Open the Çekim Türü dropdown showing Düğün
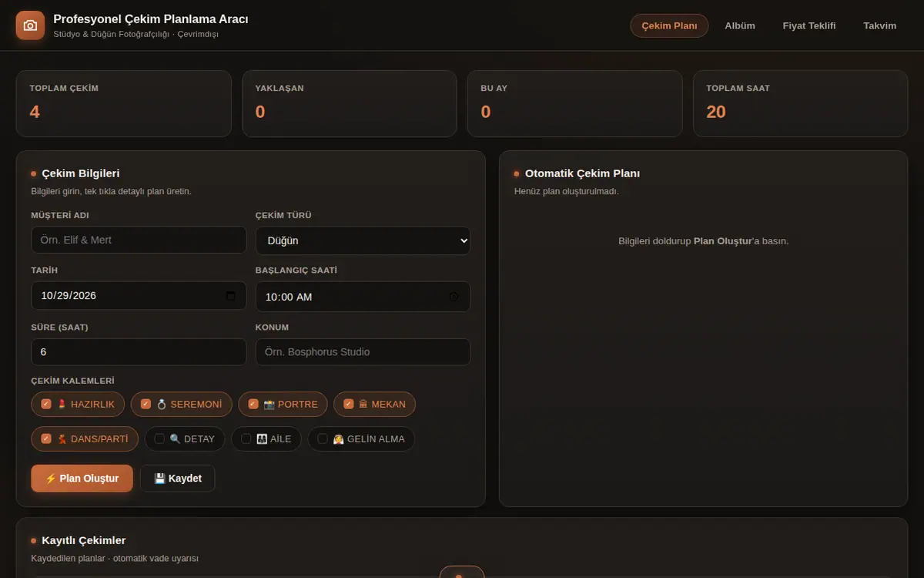The width and height of the screenshot is (924, 578). pos(363,240)
